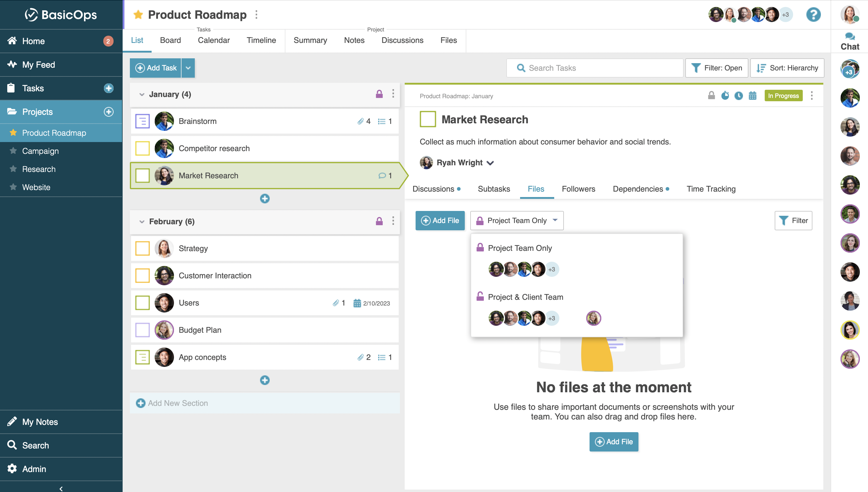Open Product Roadmap title three-dot menu
The height and width of the screenshot is (492, 868).
(256, 15)
